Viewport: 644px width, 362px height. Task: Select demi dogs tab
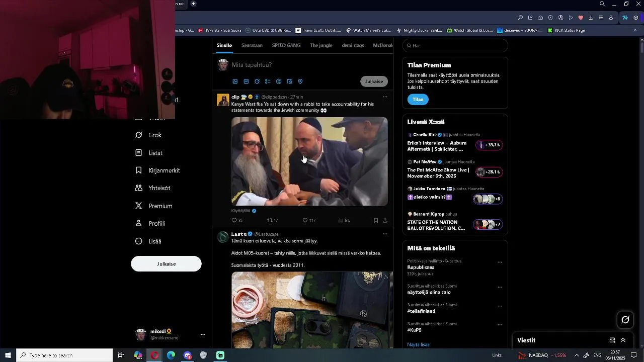point(353,45)
